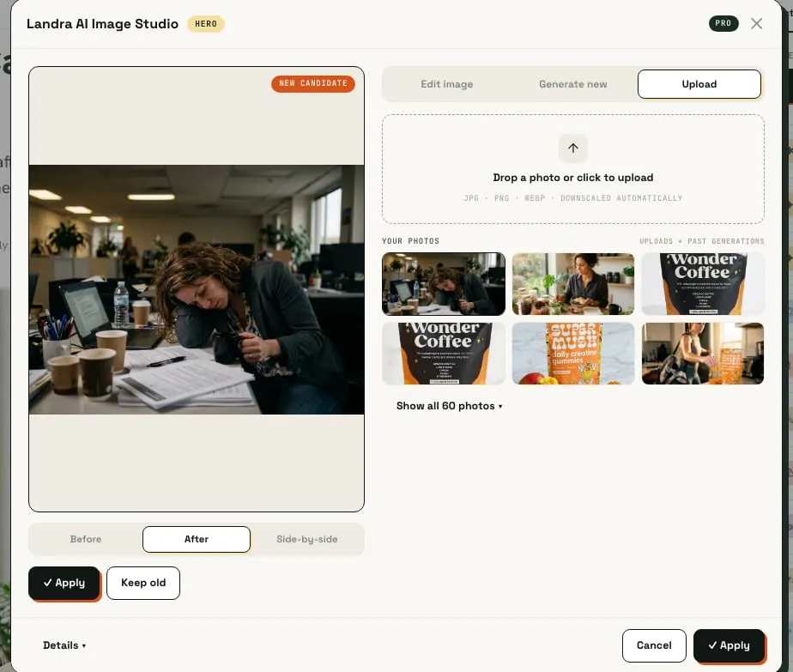Image resolution: width=793 pixels, height=672 pixels.
Task: Expand Show all 60 photos
Action: 449,406
